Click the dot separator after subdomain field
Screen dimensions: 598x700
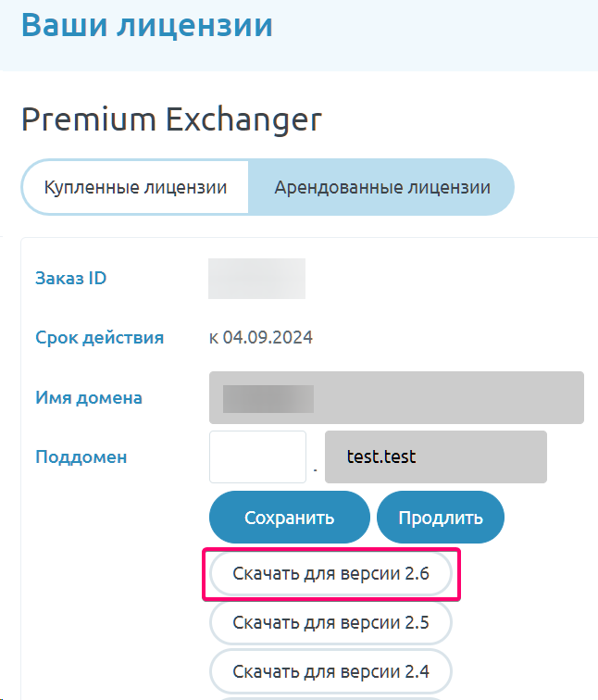tap(316, 469)
